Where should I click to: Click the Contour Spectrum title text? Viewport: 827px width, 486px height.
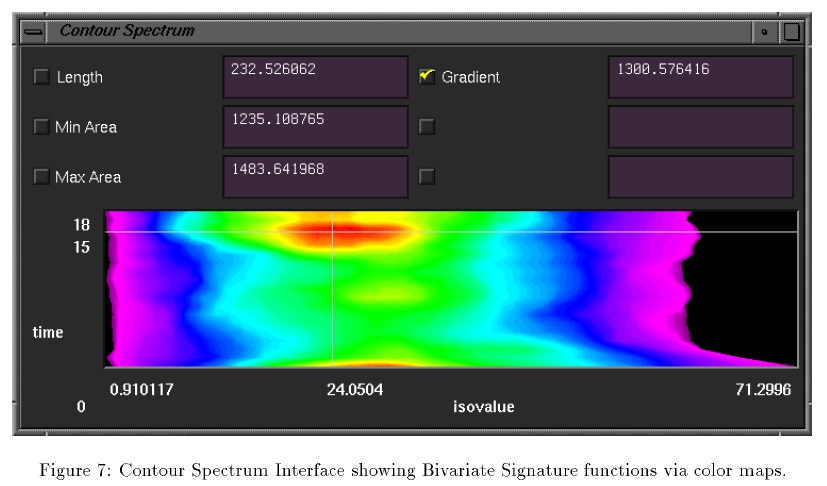pyautogui.click(x=127, y=31)
